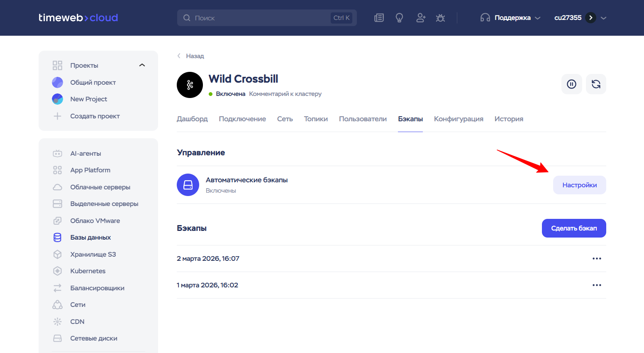This screenshot has height=353, width=644.
Task: Switch to the Топики tab
Action: coord(315,119)
